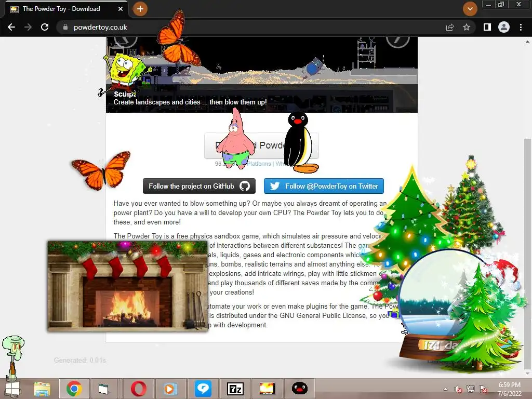Click the page scrollbar up arrow

click(527, 42)
